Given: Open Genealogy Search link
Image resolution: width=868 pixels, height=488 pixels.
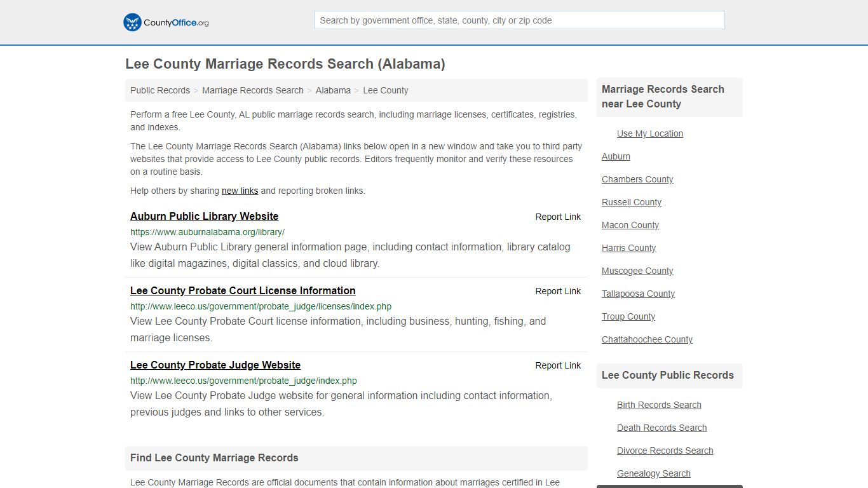Looking at the screenshot, I should coord(653,473).
